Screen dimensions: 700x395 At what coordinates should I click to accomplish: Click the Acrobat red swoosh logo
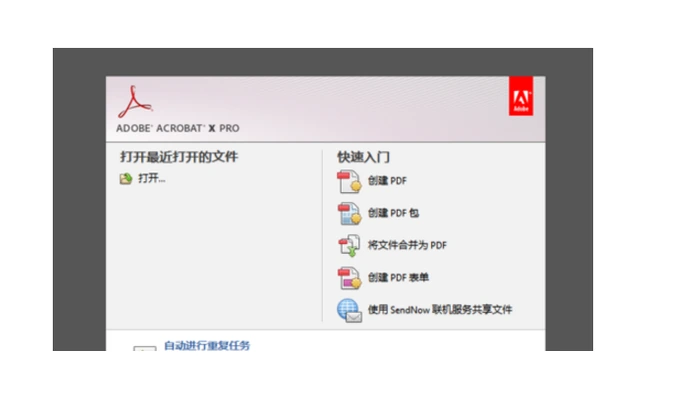pos(135,102)
